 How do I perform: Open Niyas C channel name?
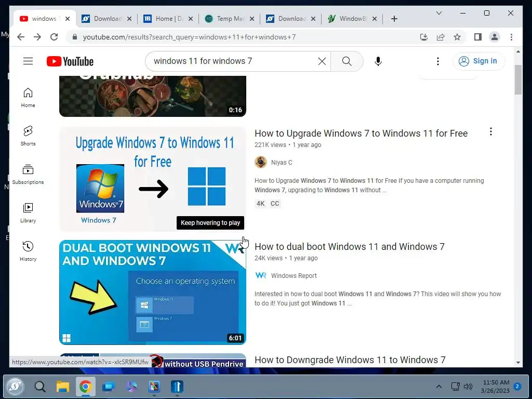[281, 163]
